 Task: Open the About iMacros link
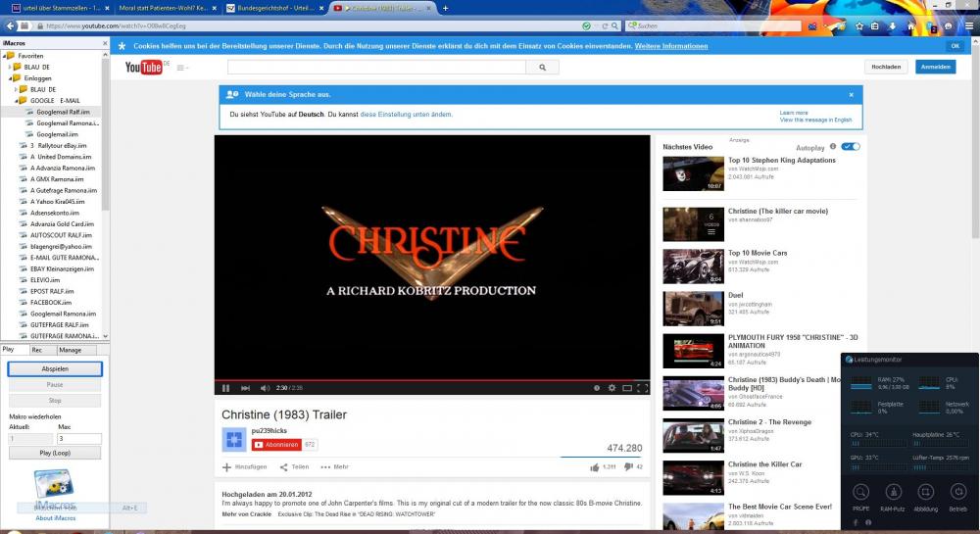pyautogui.click(x=56, y=517)
